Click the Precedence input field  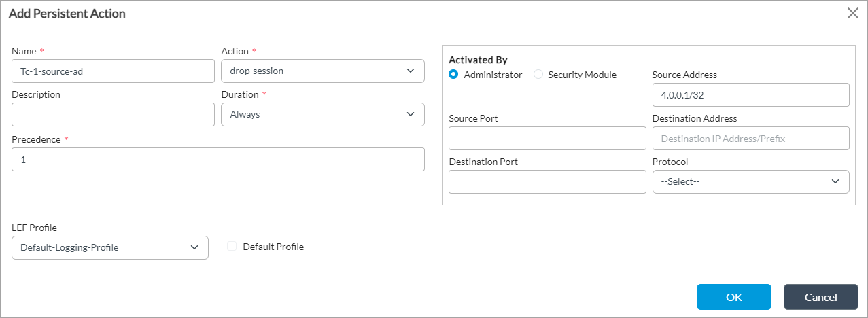pos(218,159)
